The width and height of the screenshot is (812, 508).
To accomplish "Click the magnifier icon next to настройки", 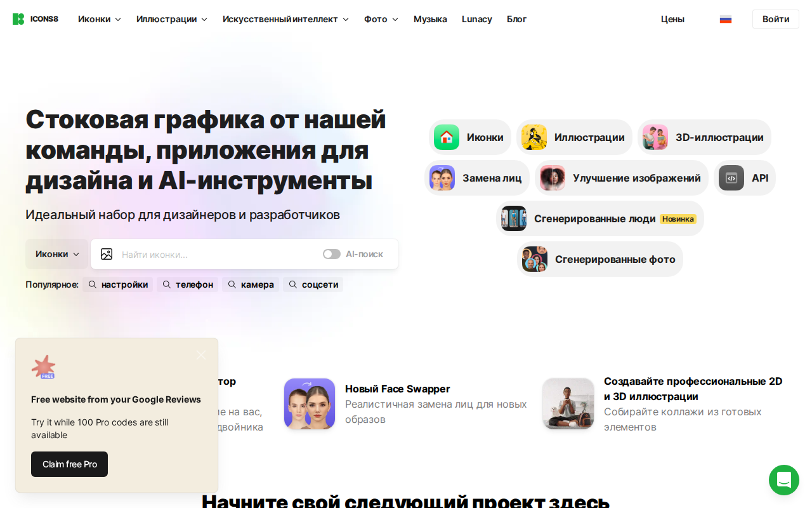I will click(x=93, y=284).
